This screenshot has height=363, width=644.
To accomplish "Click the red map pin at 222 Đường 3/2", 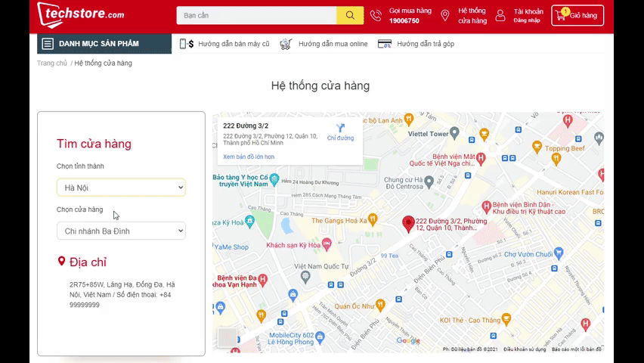I will click(408, 224).
